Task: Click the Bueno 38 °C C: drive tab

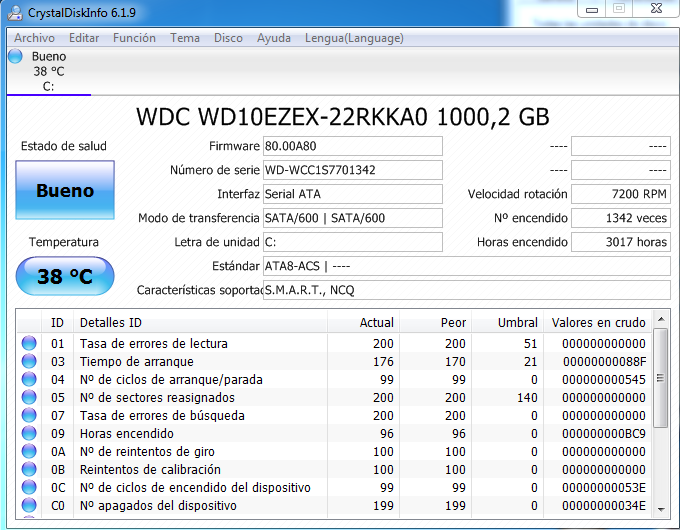Action: coord(49,71)
